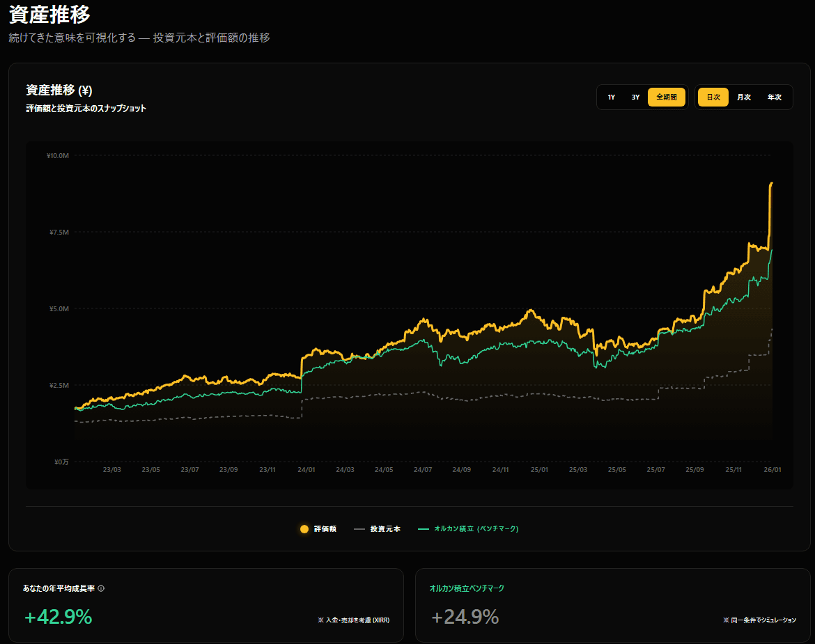The height and width of the screenshot is (644, 815).
Task: Toggle オルカン積立 (ベンチマーク) legend label
Action: point(476,529)
